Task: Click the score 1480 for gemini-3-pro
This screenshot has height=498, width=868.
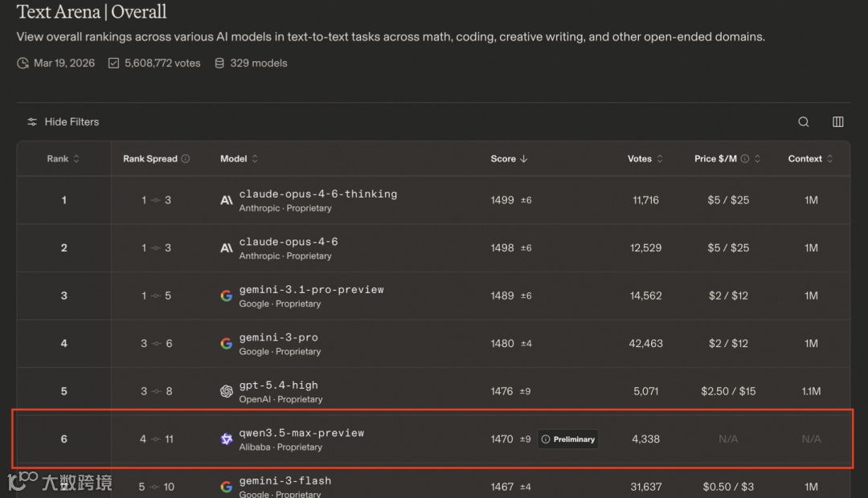Action: click(502, 344)
